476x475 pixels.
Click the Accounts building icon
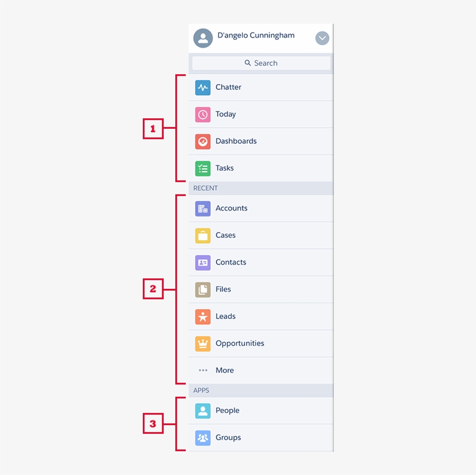pyautogui.click(x=203, y=208)
